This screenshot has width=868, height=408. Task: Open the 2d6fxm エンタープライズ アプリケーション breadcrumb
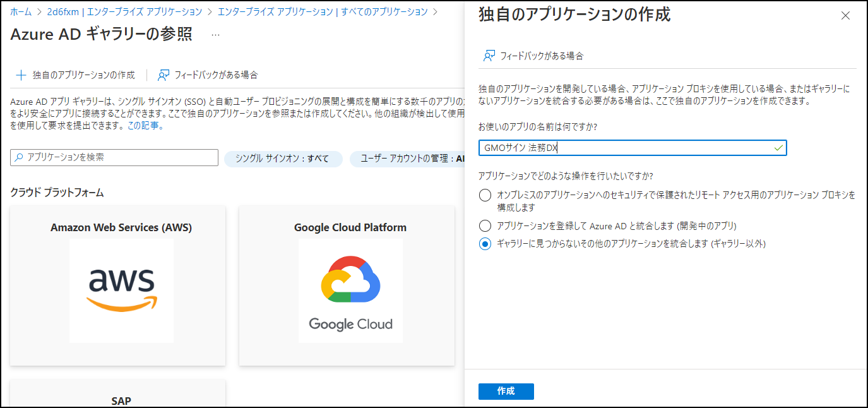(124, 12)
